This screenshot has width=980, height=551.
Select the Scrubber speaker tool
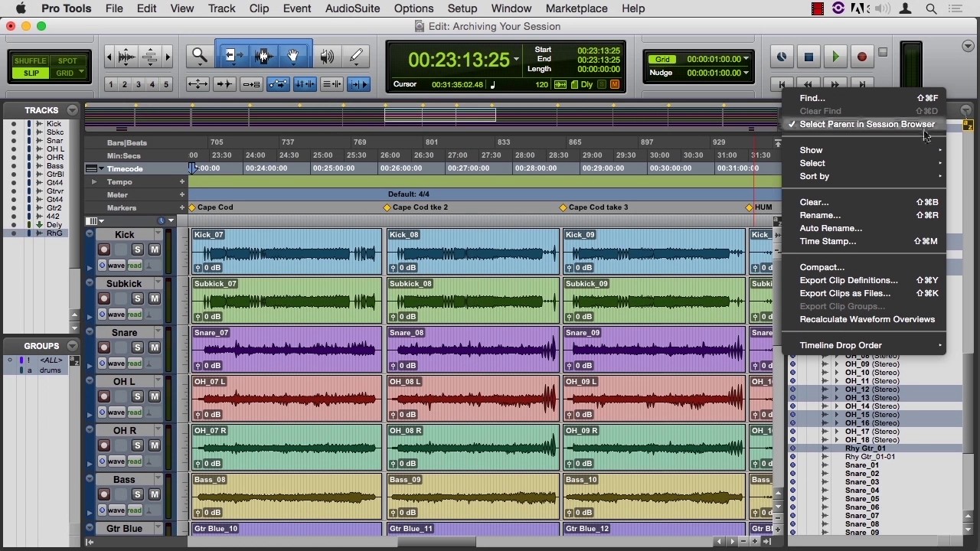click(x=328, y=56)
